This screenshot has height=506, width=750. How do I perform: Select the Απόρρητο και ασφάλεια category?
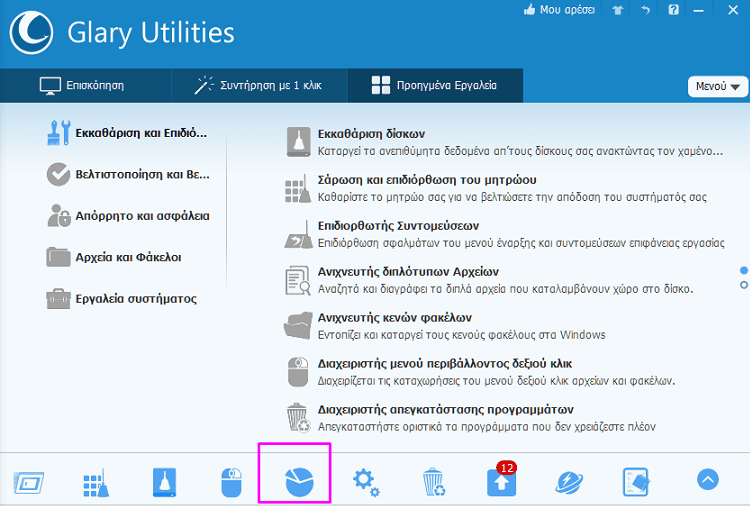pyautogui.click(x=128, y=216)
